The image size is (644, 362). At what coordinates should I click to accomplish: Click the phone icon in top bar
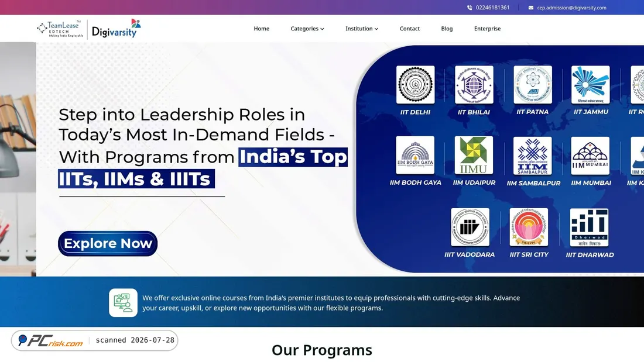[470, 8]
